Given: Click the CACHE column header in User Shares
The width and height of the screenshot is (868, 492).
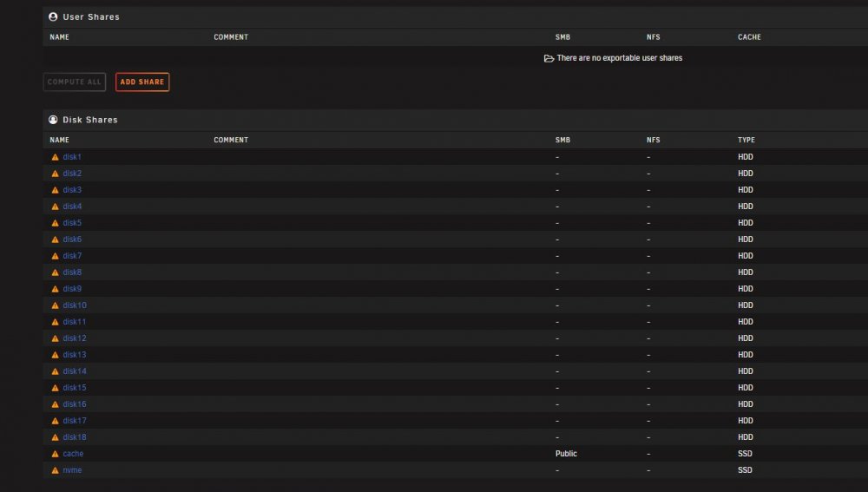Looking at the screenshot, I should (x=750, y=37).
